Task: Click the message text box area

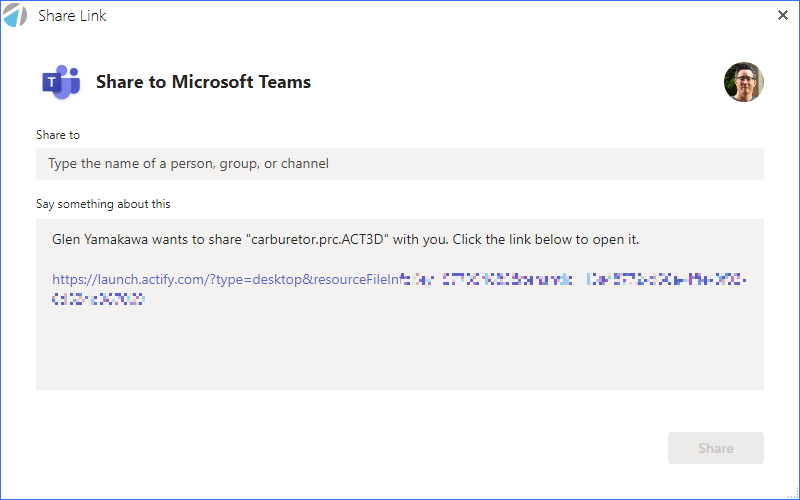Action: click(x=399, y=305)
